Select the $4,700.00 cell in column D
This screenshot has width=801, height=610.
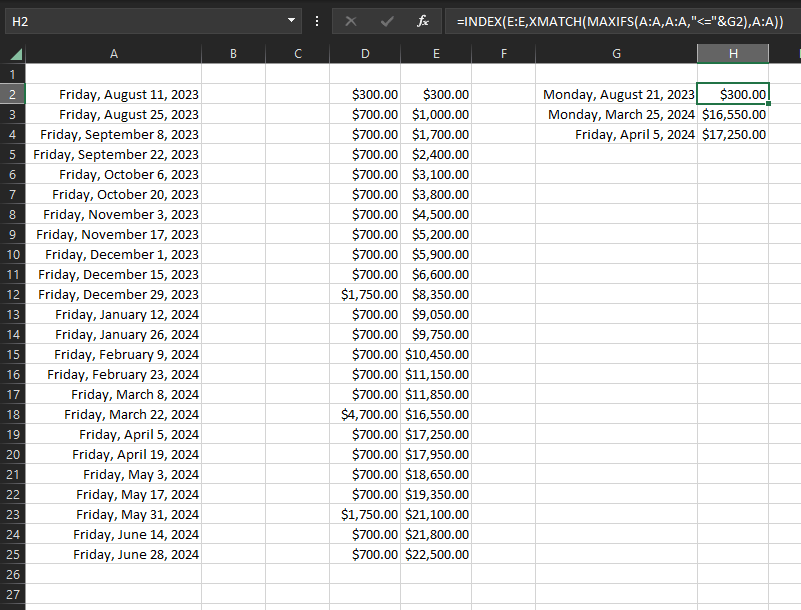(x=365, y=415)
